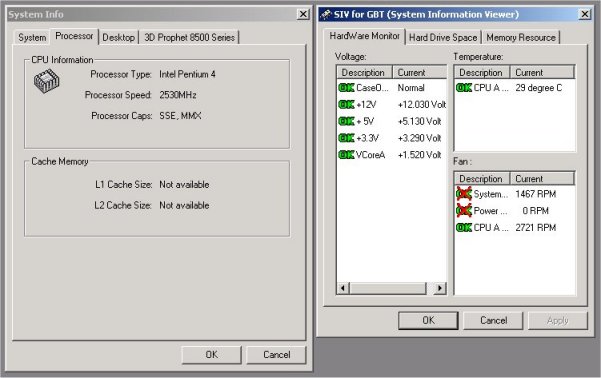Click failed status icon beside Power fan
This screenshot has height=378, width=601.
point(464,210)
